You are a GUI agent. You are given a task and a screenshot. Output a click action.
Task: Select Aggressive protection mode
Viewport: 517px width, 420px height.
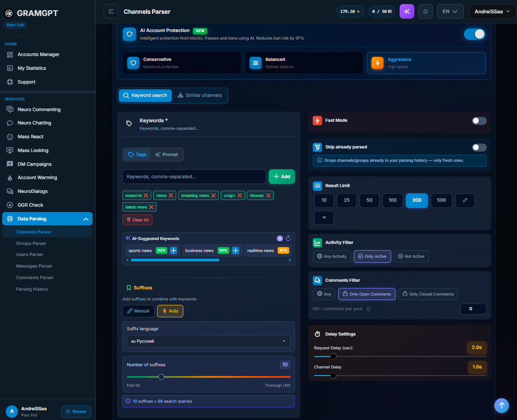coord(426,63)
